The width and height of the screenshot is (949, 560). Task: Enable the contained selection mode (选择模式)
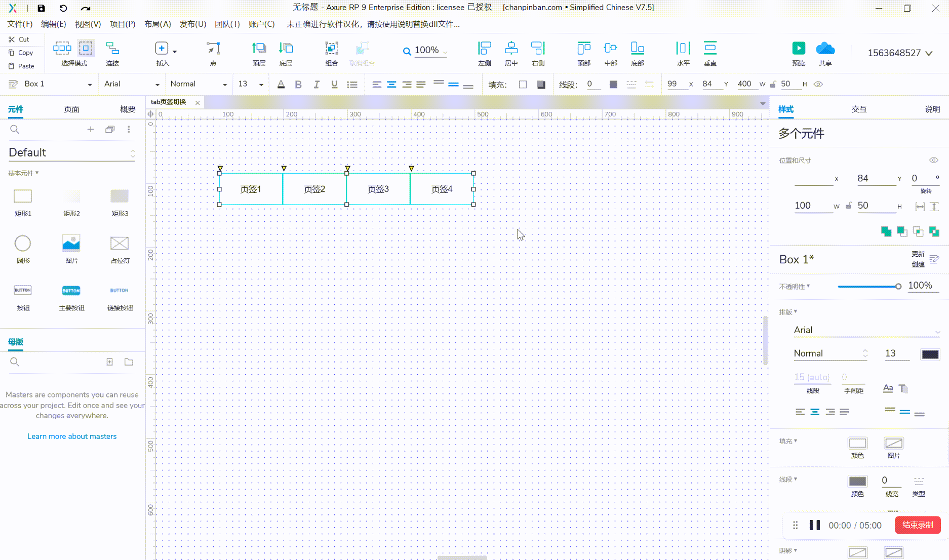click(86, 49)
